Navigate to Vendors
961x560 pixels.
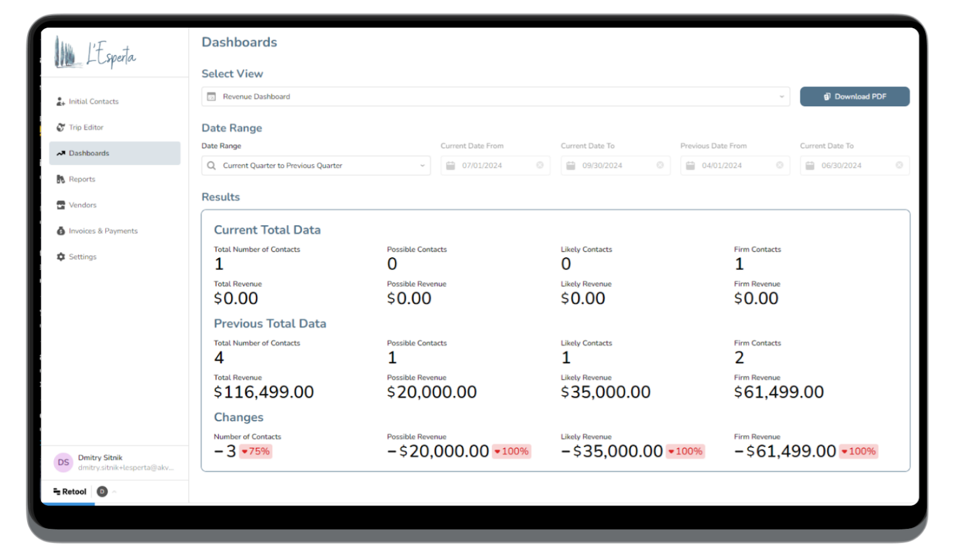click(115, 205)
